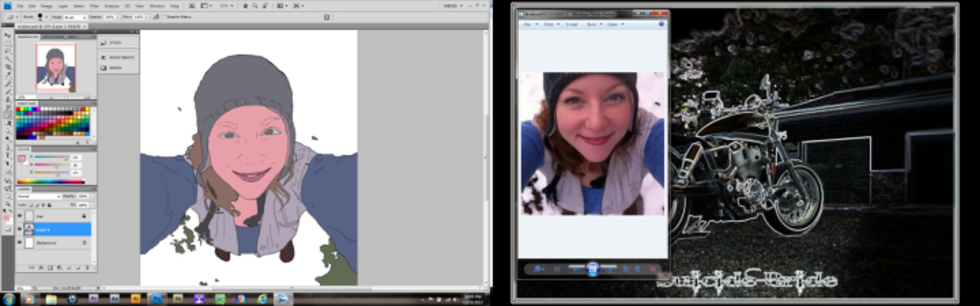980x306 pixels.
Task: Open the brush preset picker dropdown
Action: [x=47, y=17]
